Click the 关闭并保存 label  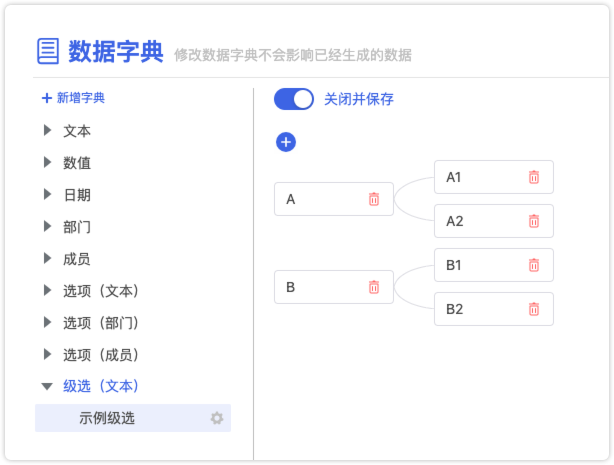(359, 99)
